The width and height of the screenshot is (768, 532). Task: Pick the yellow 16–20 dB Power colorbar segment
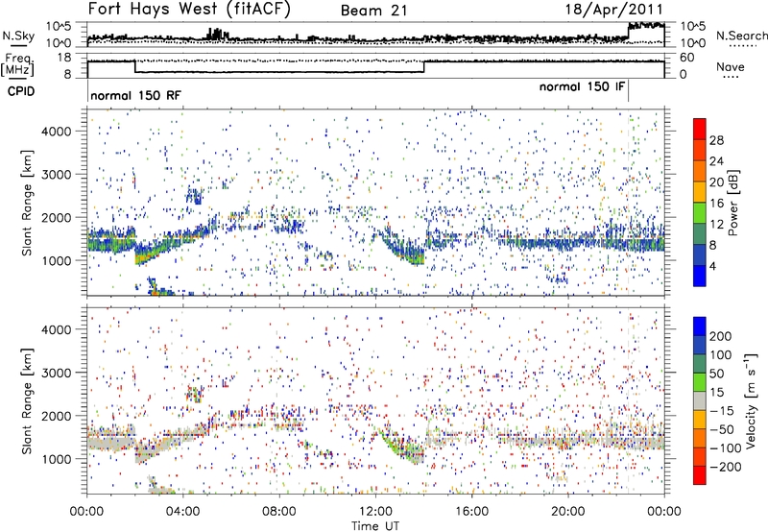point(700,191)
